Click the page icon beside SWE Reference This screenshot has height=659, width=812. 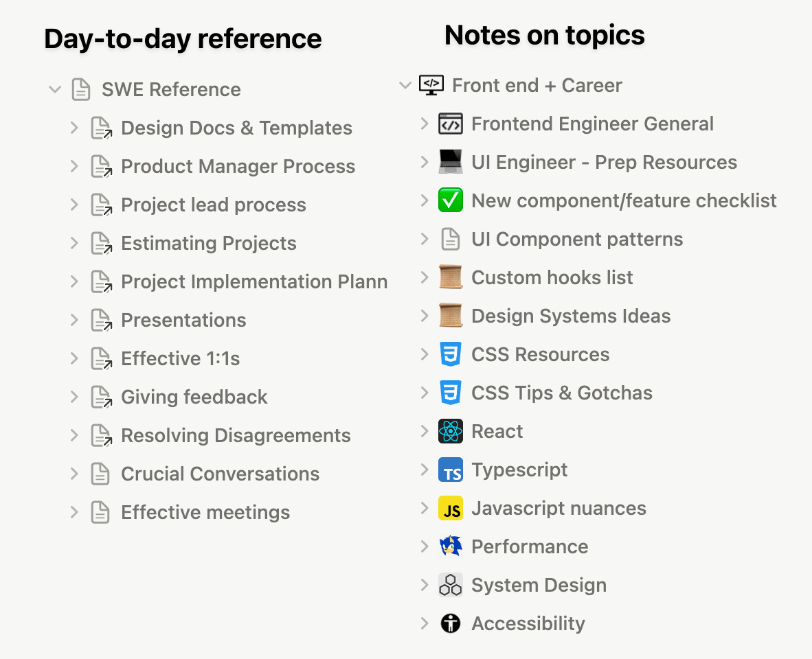coord(80,89)
